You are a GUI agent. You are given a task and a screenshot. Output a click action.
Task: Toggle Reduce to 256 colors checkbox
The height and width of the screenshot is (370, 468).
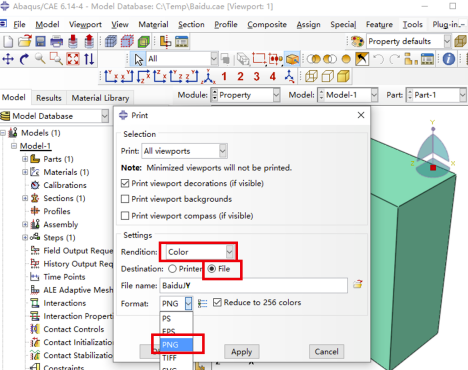pos(217,302)
